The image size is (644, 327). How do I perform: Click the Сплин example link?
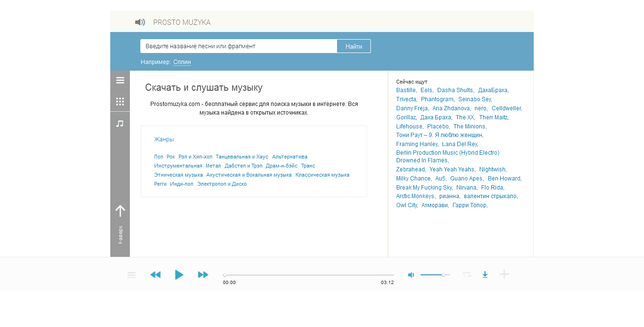[x=182, y=62]
